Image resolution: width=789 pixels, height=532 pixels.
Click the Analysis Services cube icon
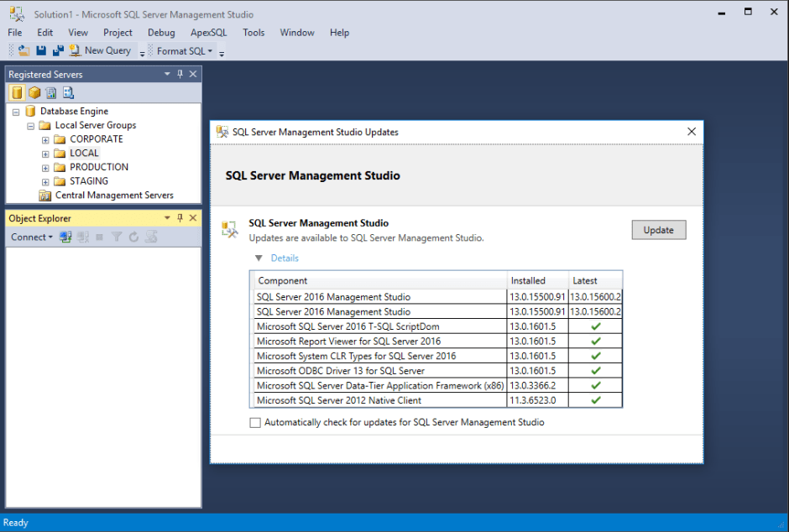(34, 92)
